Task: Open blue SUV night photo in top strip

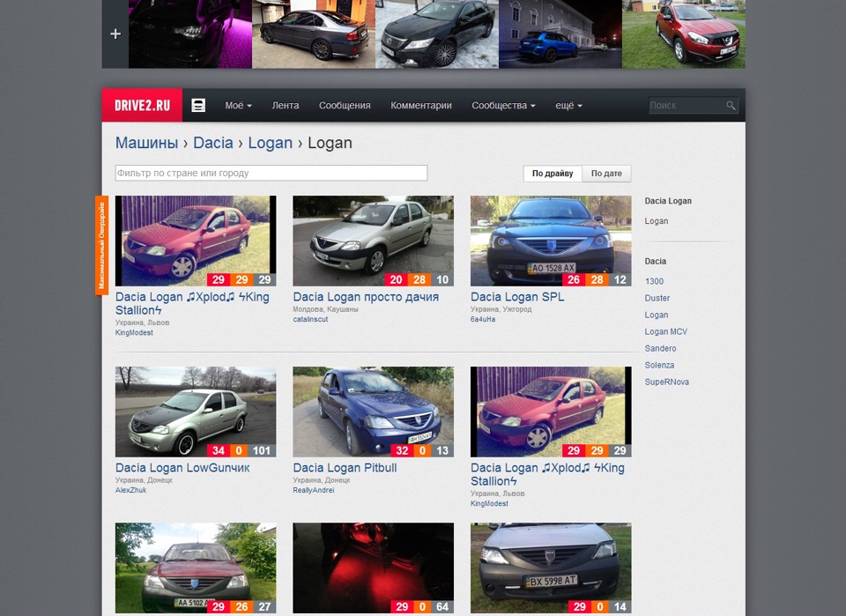Action: (x=560, y=34)
